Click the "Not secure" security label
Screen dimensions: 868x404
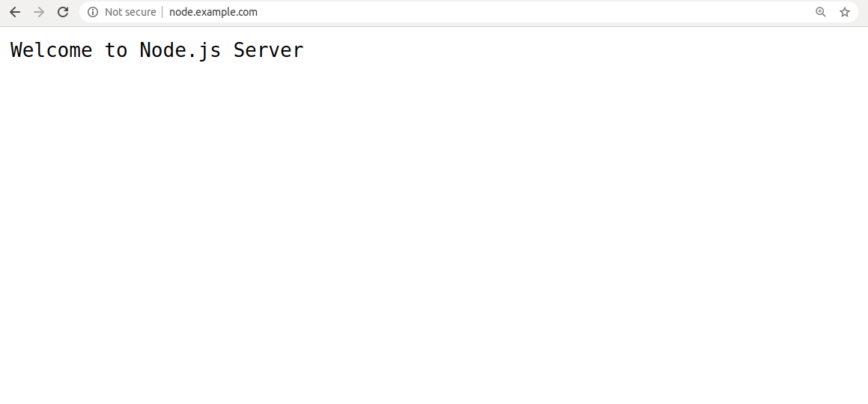pyautogui.click(x=130, y=12)
